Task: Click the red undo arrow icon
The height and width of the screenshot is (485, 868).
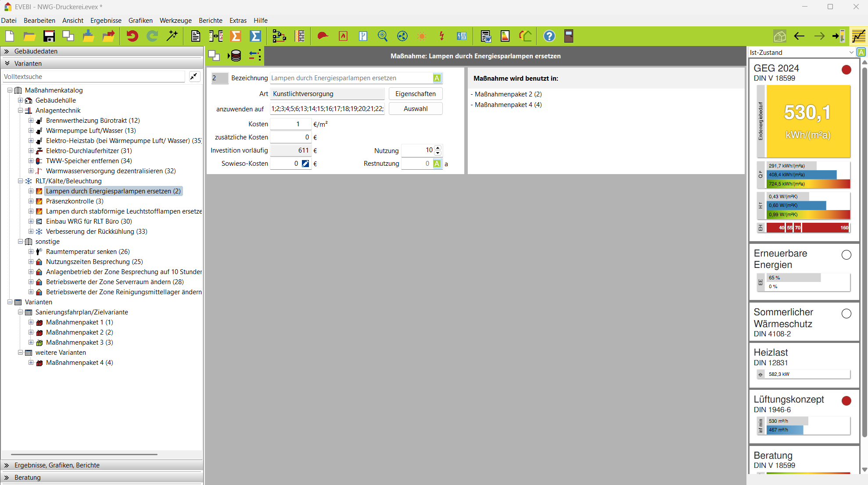Action: tap(132, 36)
